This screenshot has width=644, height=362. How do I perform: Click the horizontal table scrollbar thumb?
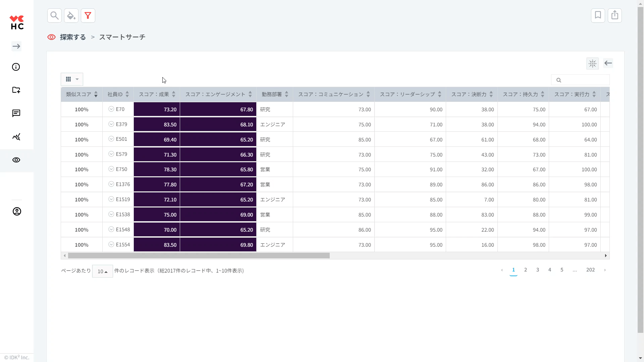click(199, 256)
